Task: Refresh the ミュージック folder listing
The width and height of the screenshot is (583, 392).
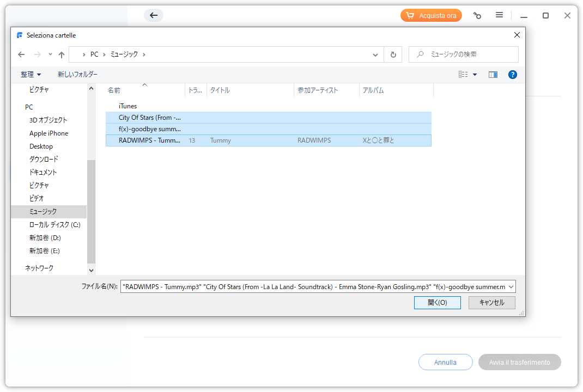Action: pos(393,54)
